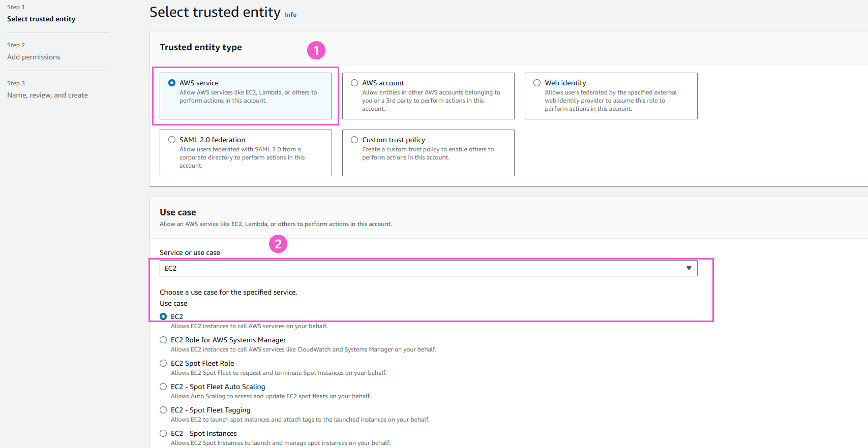The image size is (868, 448).
Task: Choose the EC2 Spot Fleet Role option
Action: point(163,363)
